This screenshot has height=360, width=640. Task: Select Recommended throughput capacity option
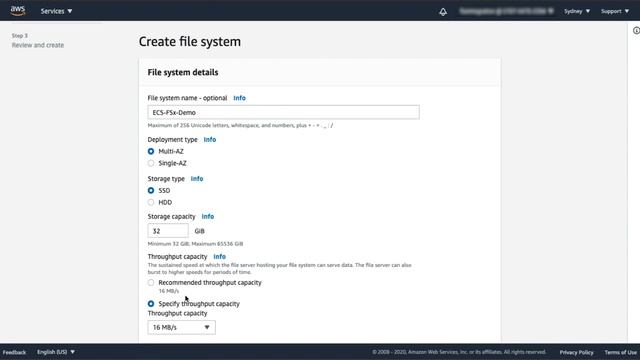151,282
